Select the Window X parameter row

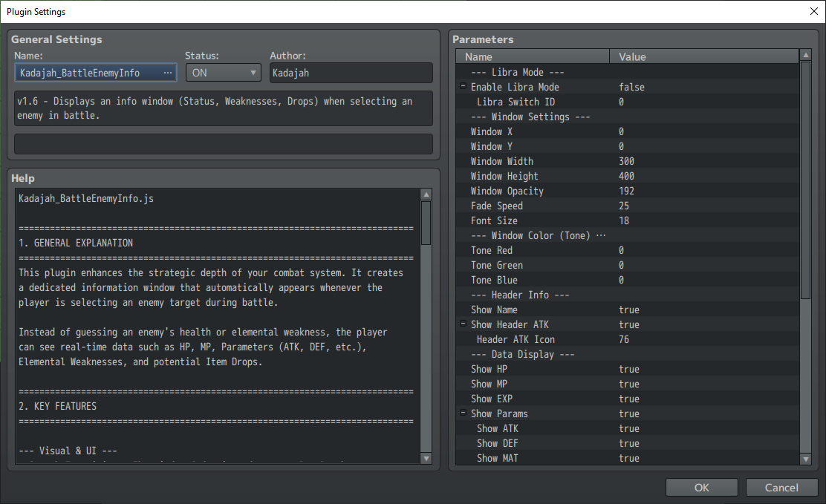pos(628,131)
